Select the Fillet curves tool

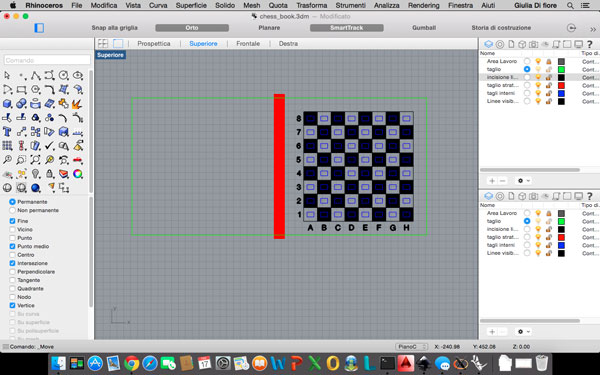pyautogui.click(x=50, y=90)
